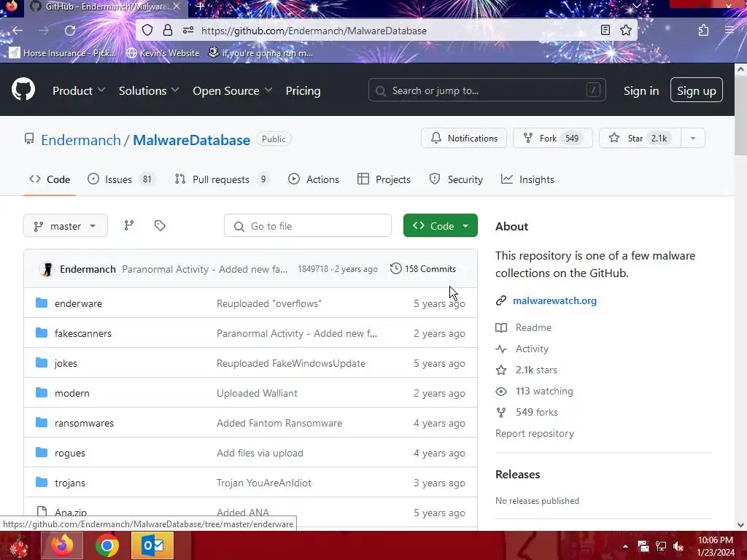Click Endermanch avatar in the commit row
The width and height of the screenshot is (747, 560).
coord(47,269)
